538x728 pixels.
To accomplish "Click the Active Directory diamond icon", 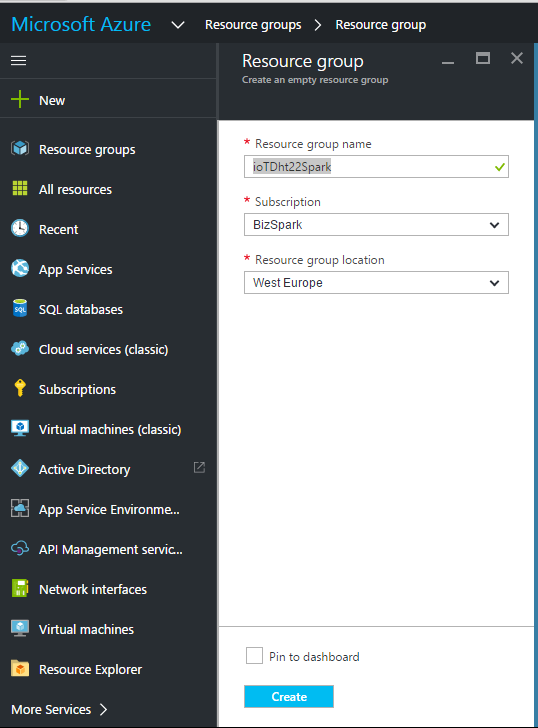I will (x=20, y=468).
